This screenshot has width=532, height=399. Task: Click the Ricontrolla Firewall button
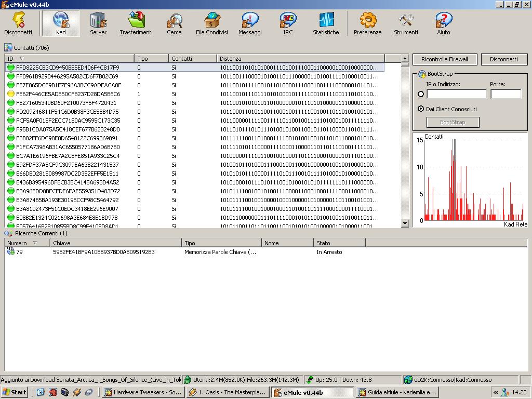445,59
